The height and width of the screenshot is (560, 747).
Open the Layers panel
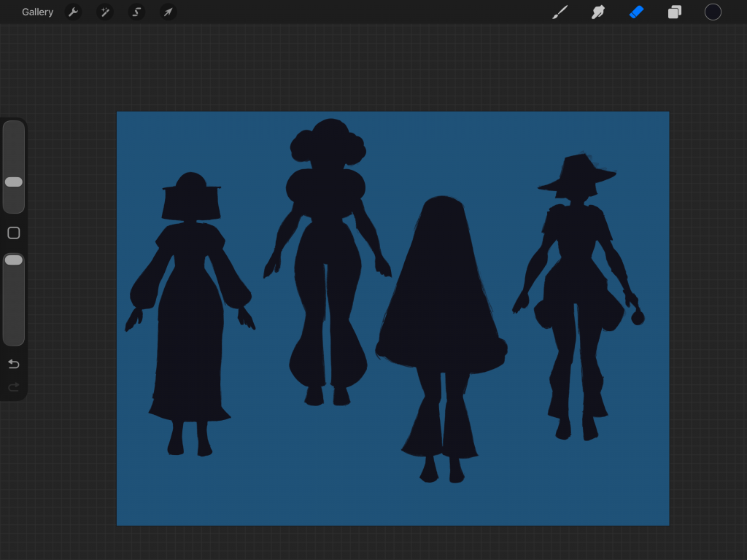[x=675, y=12]
